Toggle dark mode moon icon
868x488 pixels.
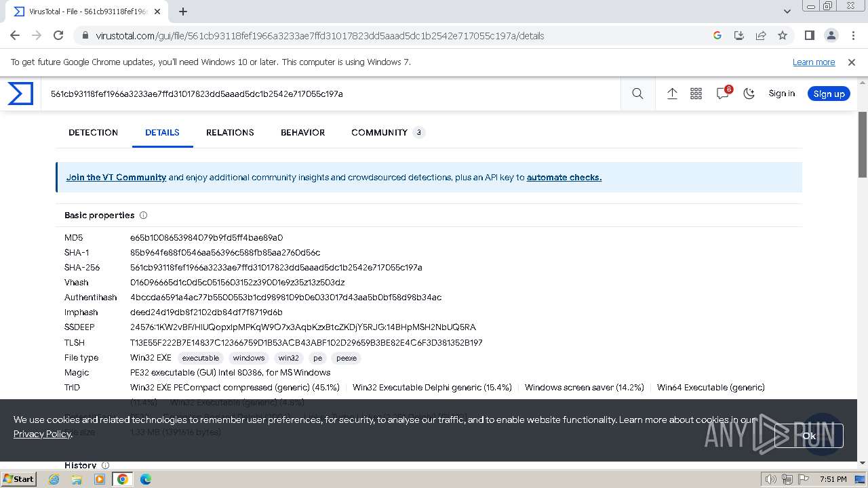pyautogui.click(x=749, y=94)
